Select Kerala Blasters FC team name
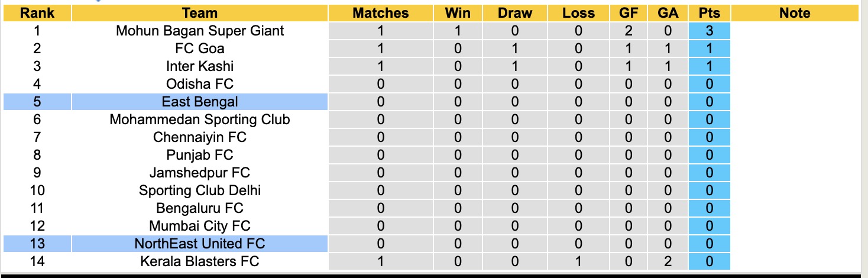 (x=200, y=261)
